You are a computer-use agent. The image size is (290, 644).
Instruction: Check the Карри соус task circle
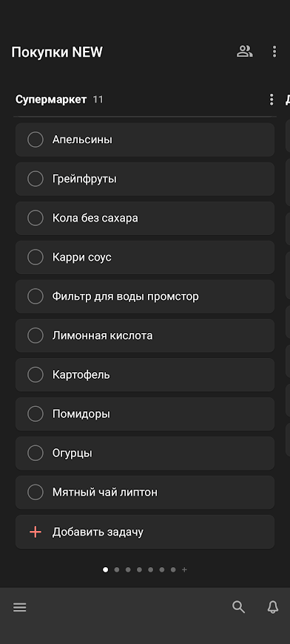coord(36,257)
